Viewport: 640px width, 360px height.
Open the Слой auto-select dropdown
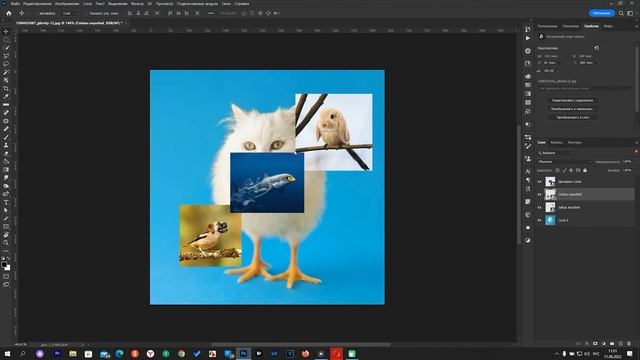[69, 13]
